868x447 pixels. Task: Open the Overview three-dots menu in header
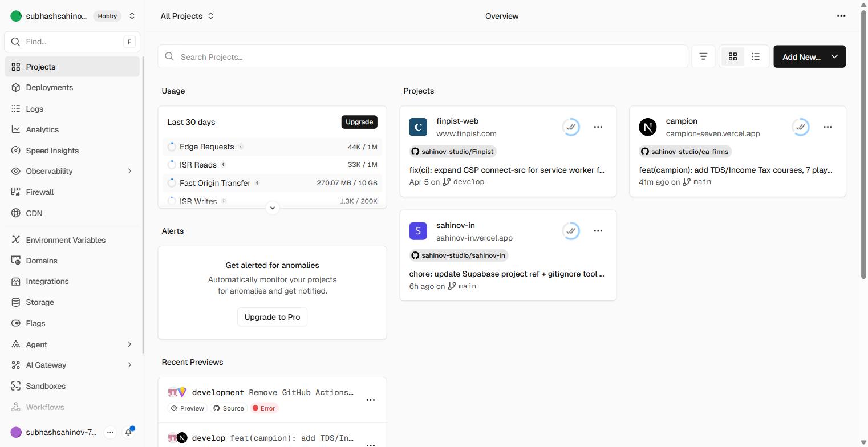841,16
